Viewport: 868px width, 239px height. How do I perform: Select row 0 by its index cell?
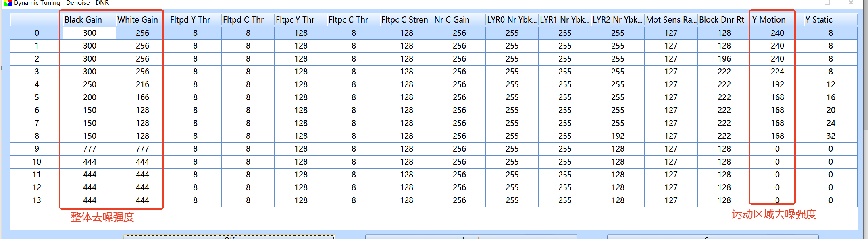coord(37,33)
